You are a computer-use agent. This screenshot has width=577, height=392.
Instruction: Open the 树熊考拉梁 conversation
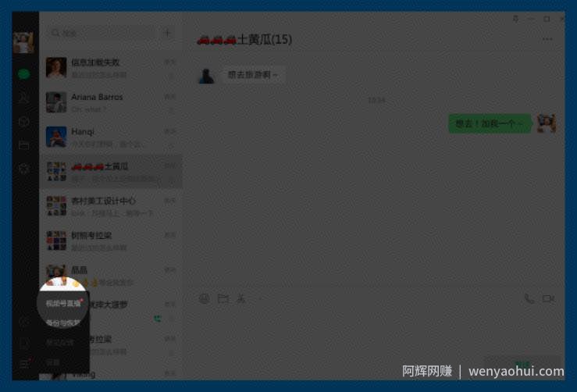[x=111, y=241]
